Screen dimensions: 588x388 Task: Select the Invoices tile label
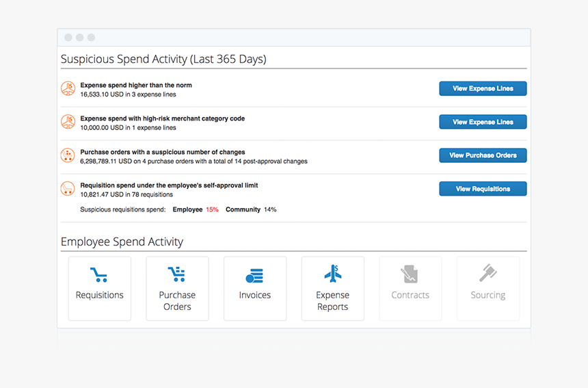(254, 296)
